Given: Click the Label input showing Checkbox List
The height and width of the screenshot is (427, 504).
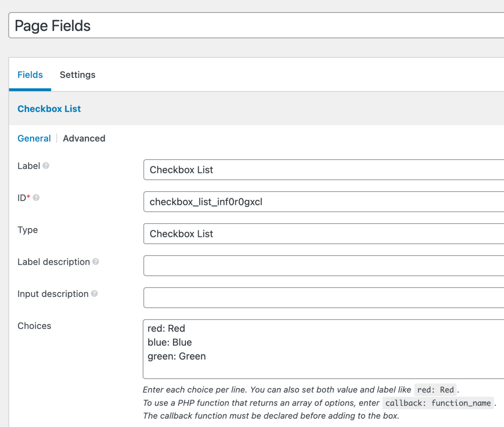Looking at the screenshot, I should 267,170.
